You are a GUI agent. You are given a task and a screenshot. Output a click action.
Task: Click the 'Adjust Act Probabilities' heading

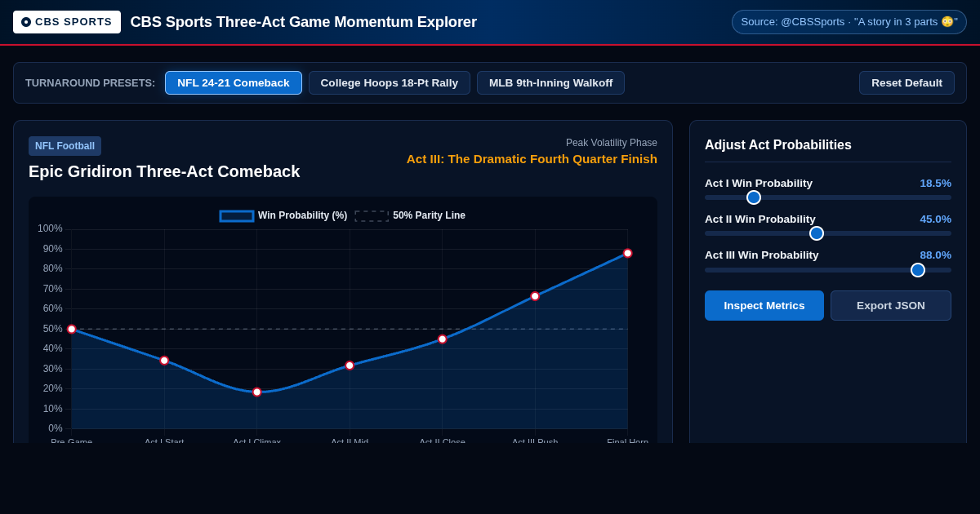pos(778,144)
